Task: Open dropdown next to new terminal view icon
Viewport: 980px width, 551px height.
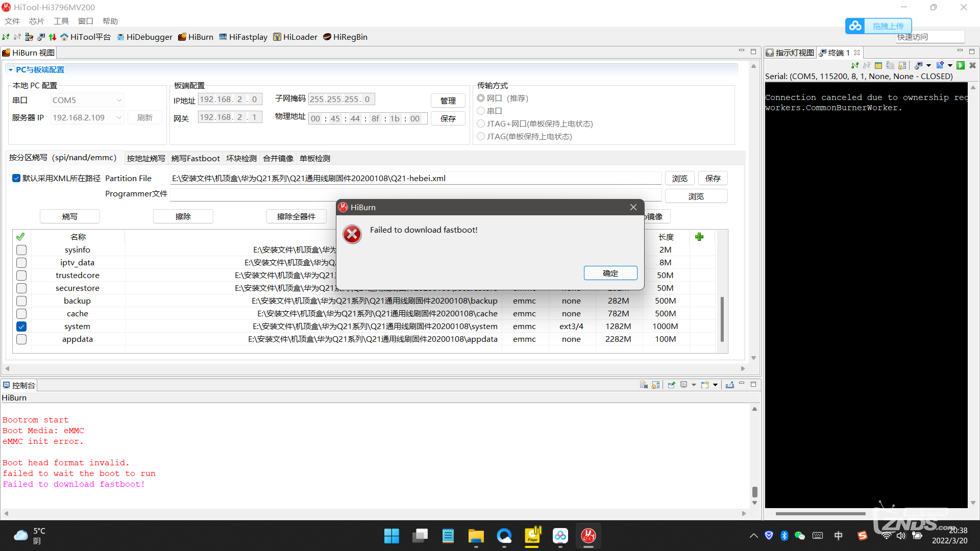Action: (950, 65)
